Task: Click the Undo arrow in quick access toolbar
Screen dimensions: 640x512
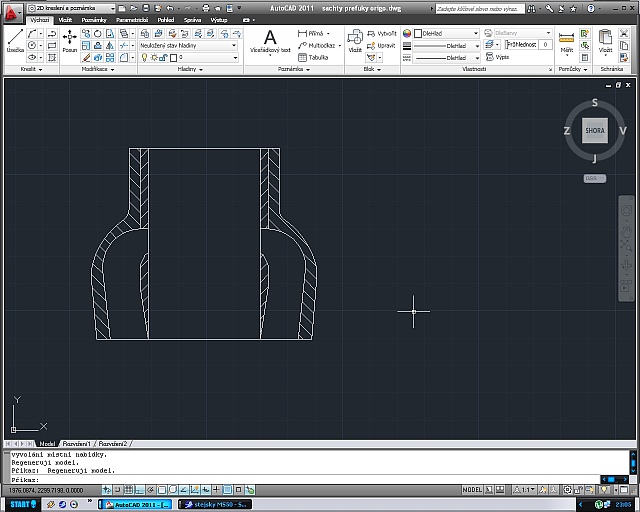Action: coord(170,8)
